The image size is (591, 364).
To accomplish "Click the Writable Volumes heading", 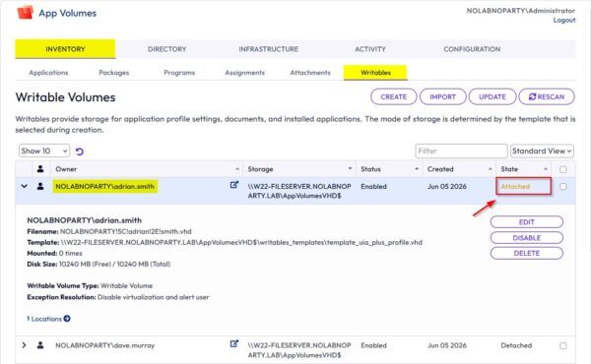I will click(66, 97).
